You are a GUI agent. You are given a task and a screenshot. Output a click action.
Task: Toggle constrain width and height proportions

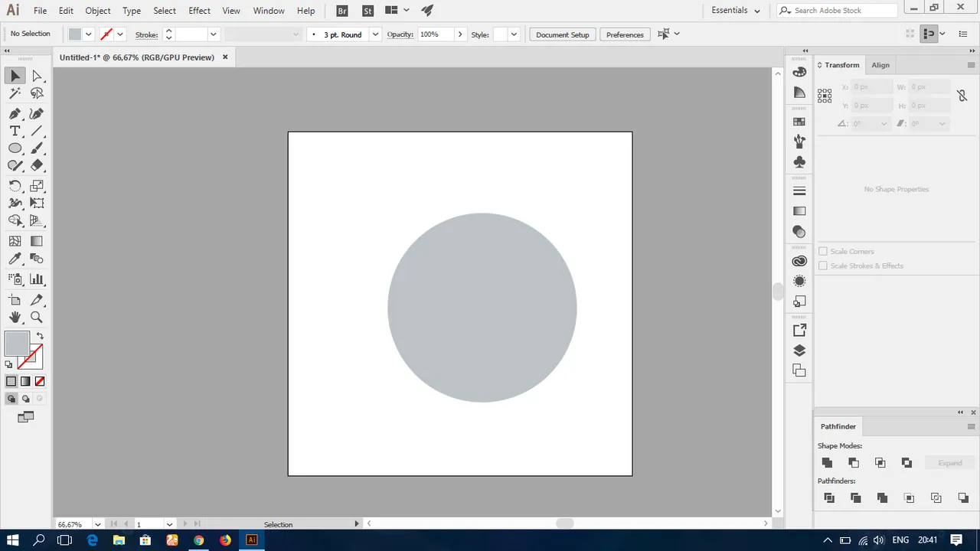click(x=962, y=96)
